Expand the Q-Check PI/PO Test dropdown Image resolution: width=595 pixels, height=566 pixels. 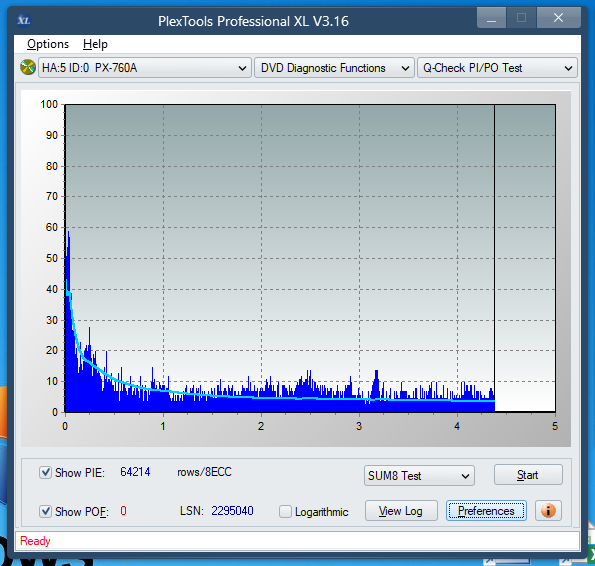click(497, 68)
